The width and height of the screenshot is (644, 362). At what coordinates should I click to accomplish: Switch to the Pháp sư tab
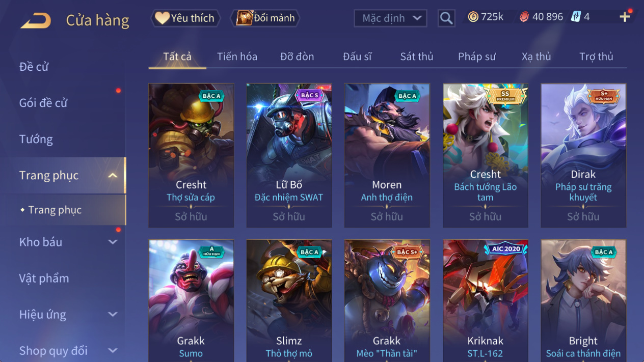(476, 57)
